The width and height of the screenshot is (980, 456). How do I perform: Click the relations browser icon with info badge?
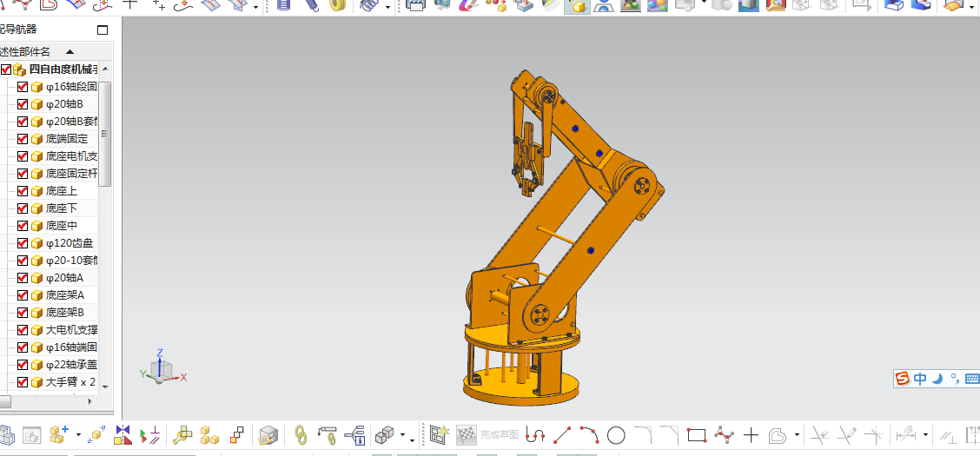[x=354, y=435]
